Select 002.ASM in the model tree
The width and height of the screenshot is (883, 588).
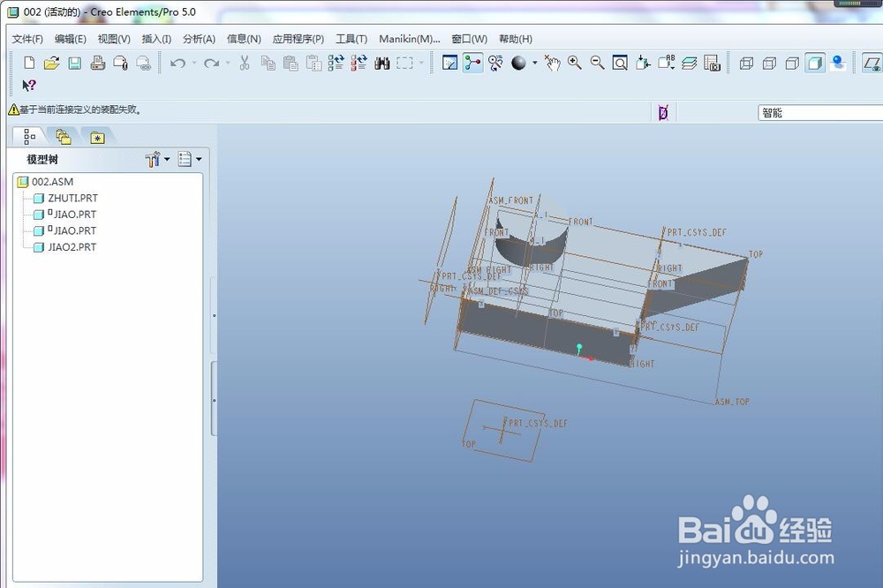click(x=45, y=182)
